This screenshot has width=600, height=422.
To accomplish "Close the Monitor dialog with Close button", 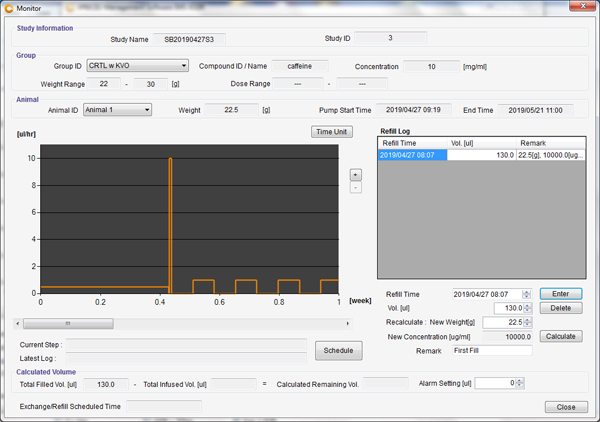I will point(566,407).
